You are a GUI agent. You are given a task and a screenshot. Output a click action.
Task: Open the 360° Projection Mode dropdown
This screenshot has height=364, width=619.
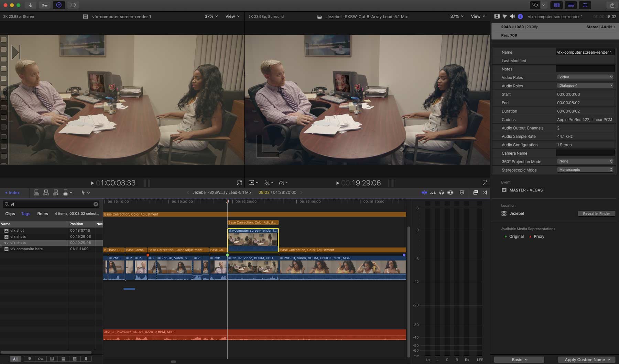point(585,161)
